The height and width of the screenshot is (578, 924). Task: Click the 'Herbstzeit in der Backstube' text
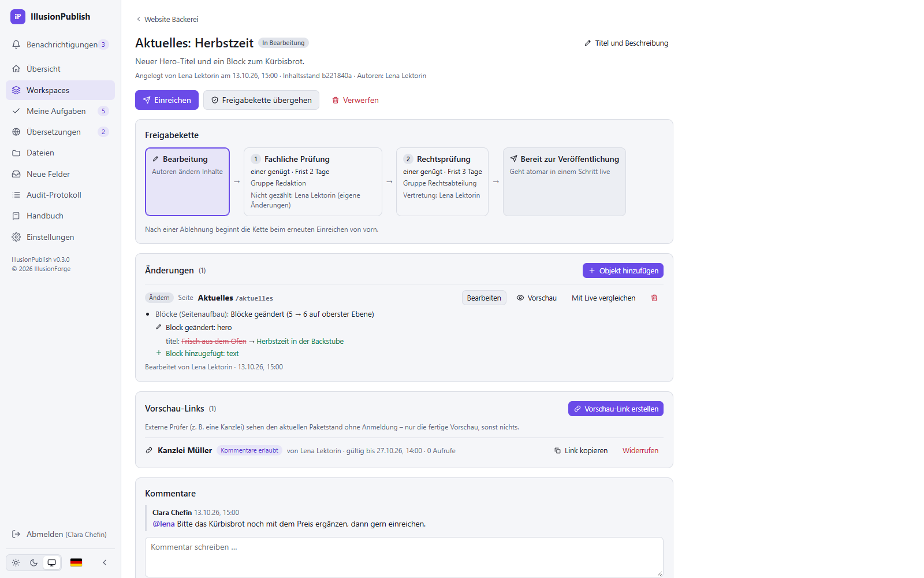pyautogui.click(x=300, y=341)
